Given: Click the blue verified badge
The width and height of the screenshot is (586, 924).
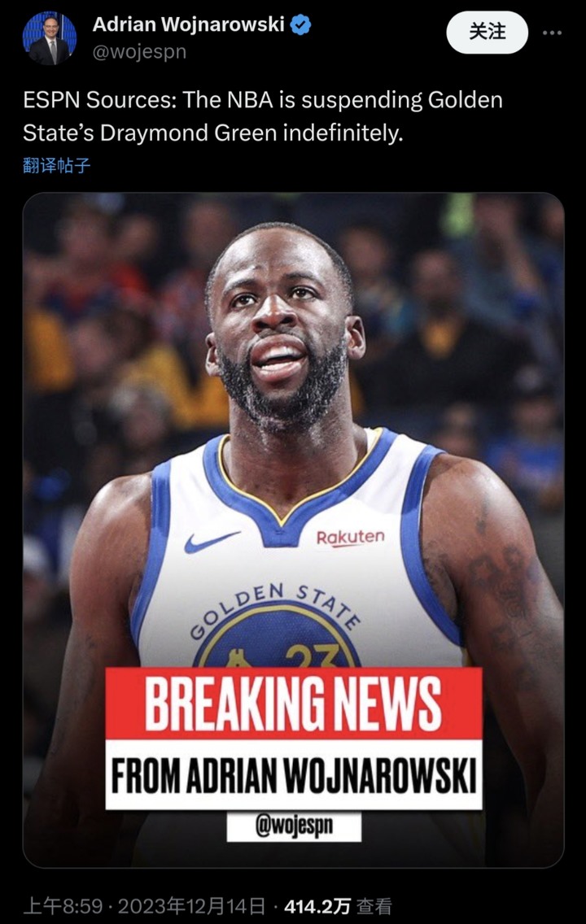Looking at the screenshot, I should pyautogui.click(x=300, y=24).
